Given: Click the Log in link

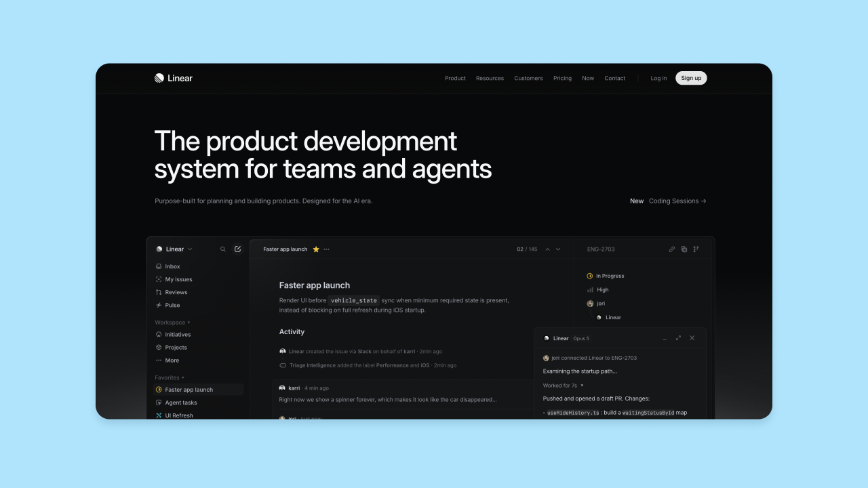Looking at the screenshot, I should click(658, 79).
